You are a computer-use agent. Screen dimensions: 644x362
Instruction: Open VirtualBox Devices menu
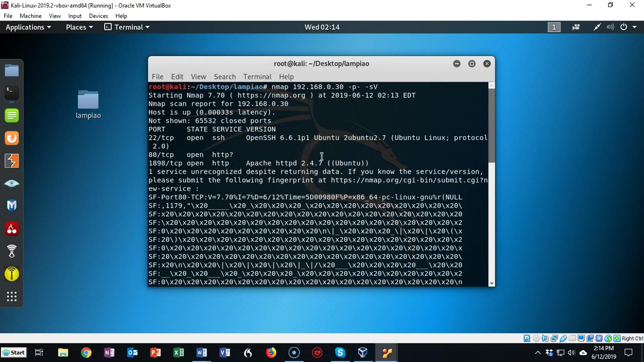coord(99,16)
